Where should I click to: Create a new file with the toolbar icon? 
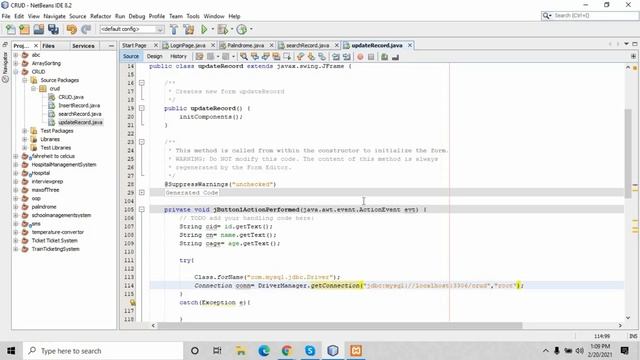(x=11, y=29)
